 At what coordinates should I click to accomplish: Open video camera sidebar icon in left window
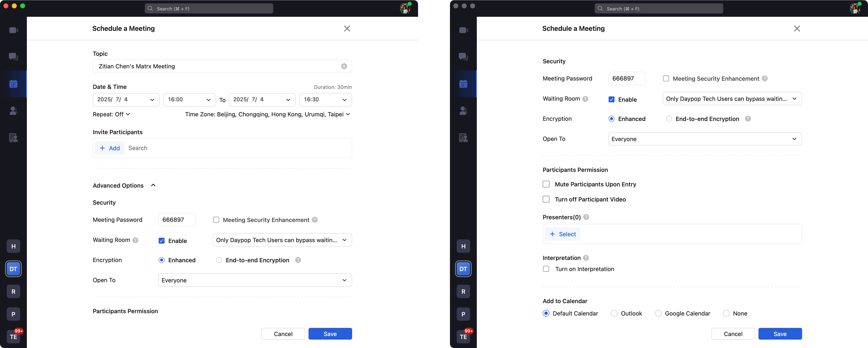tap(13, 30)
